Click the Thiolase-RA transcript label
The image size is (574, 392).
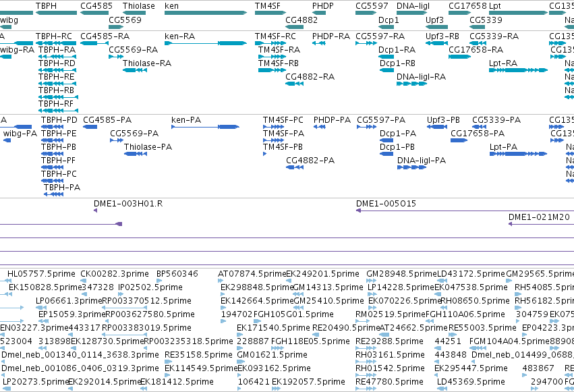[147, 63]
